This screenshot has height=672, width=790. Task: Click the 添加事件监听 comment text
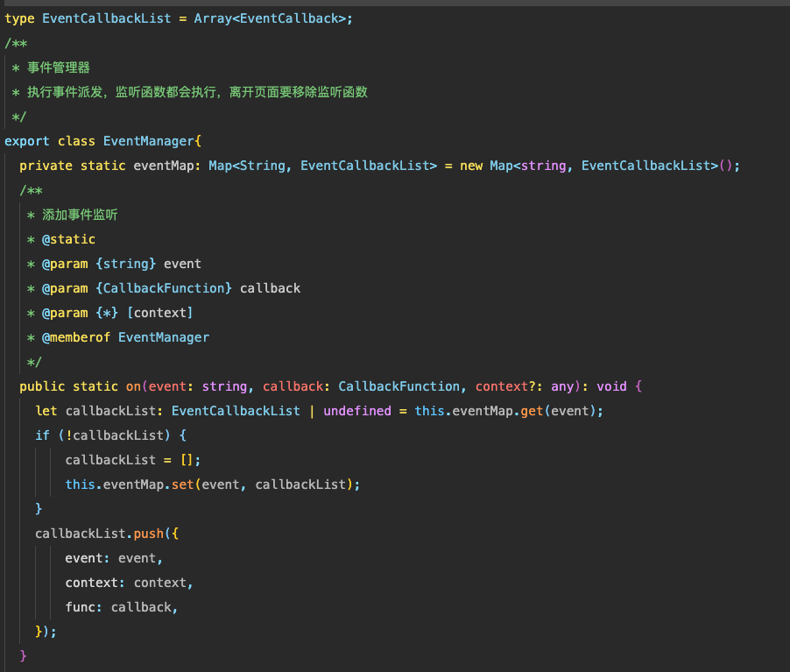click(80, 215)
